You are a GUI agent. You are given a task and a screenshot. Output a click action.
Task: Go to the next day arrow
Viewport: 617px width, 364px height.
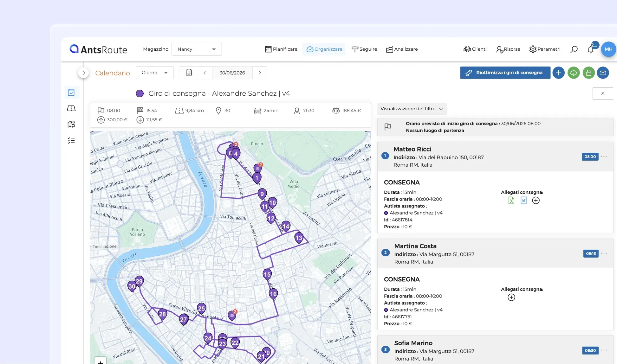[260, 73]
